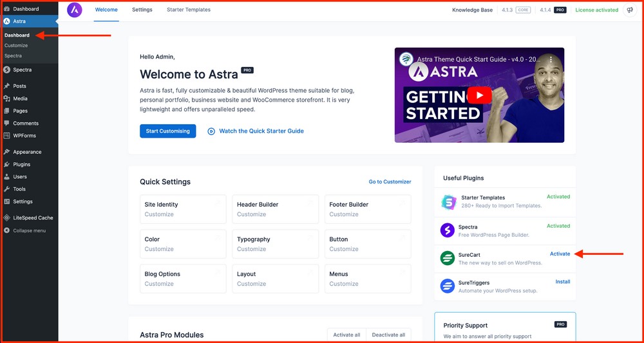Click the Go to Customizer link
This screenshot has height=343, width=644.
pyautogui.click(x=390, y=181)
